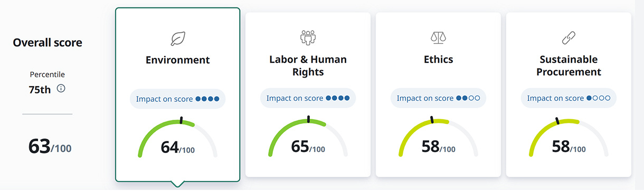Screen dimensions: 644x191
Task: Click the Sustainable Procurement impact dots indicator
Action: click(598, 98)
